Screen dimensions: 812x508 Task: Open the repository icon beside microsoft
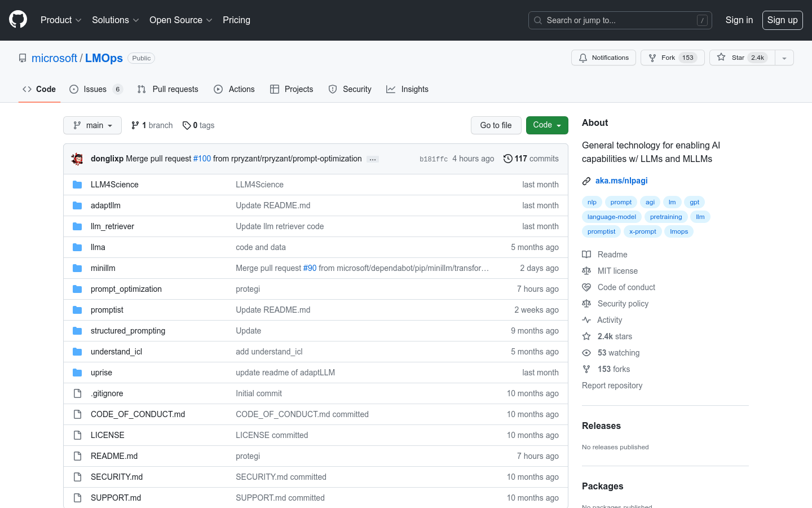tap(23, 58)
